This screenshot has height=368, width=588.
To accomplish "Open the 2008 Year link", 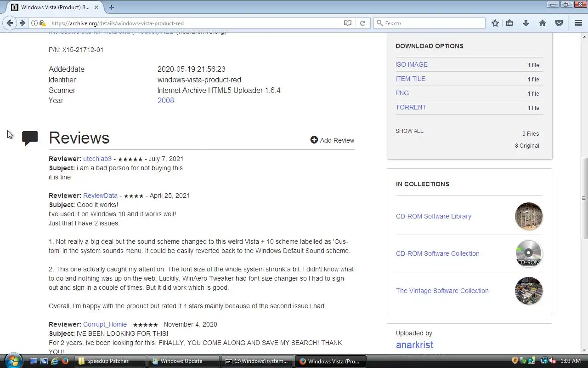I will (x=165, y=100).
